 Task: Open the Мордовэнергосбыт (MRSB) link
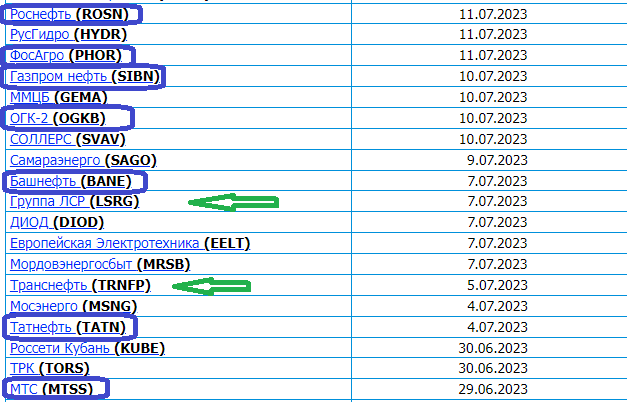[x=100, y=264]
